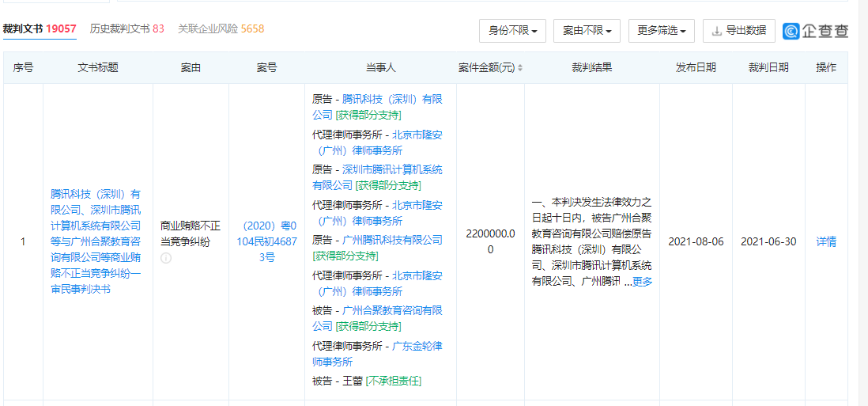Switch to the 裁判文书 tab

click(40, 29)
